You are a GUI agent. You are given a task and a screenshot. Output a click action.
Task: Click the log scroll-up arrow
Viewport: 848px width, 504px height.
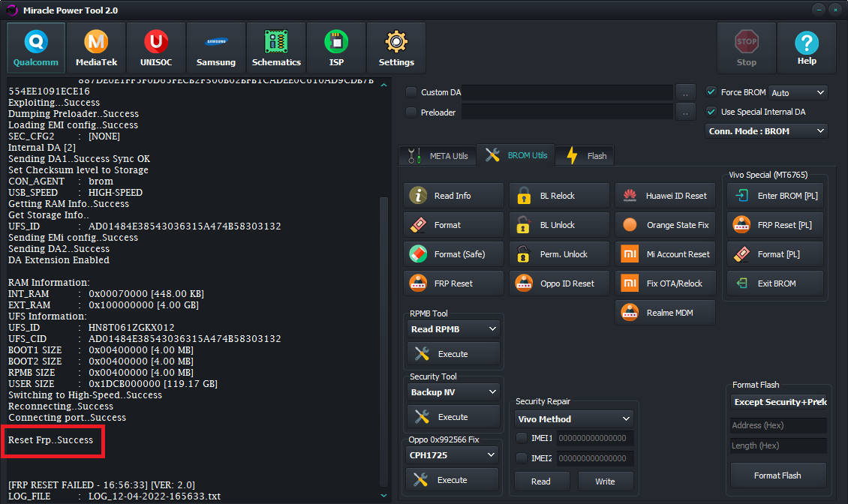click(x=384, y=85)
